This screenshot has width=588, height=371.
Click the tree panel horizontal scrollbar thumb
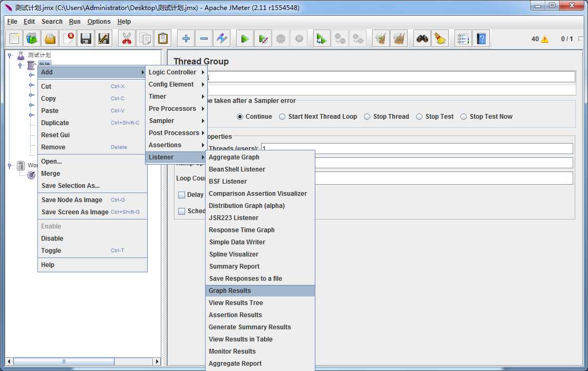point(64,362)
